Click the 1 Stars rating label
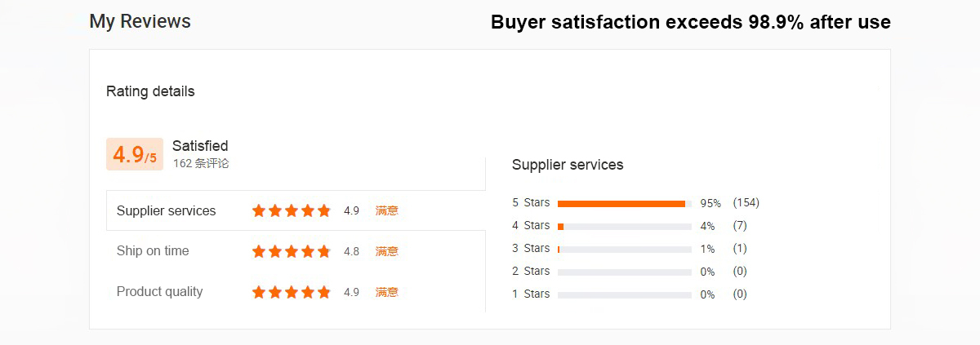Image resolution: width=980 pixels, height=345 pixels. click(x=531, y=294)
